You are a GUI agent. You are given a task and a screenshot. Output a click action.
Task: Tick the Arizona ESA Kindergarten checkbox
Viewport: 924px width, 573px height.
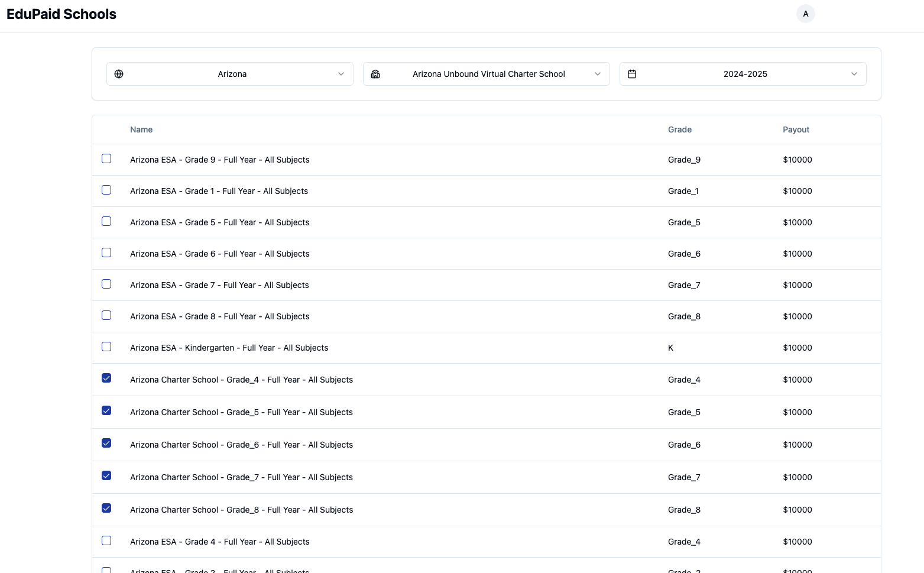[x=106, y=347]
